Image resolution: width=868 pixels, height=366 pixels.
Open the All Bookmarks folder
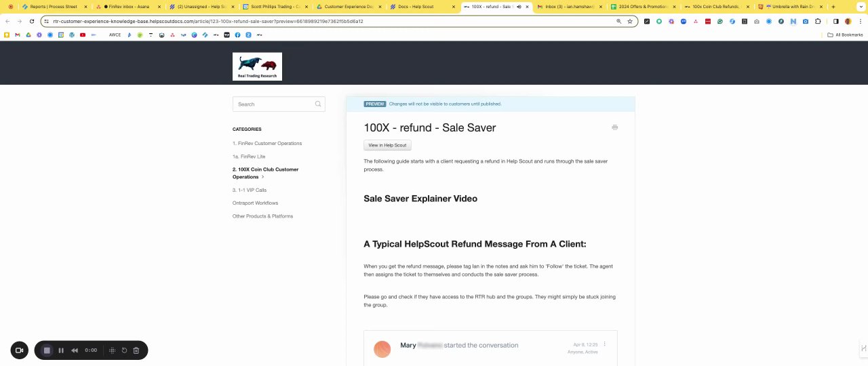(845, 35)
